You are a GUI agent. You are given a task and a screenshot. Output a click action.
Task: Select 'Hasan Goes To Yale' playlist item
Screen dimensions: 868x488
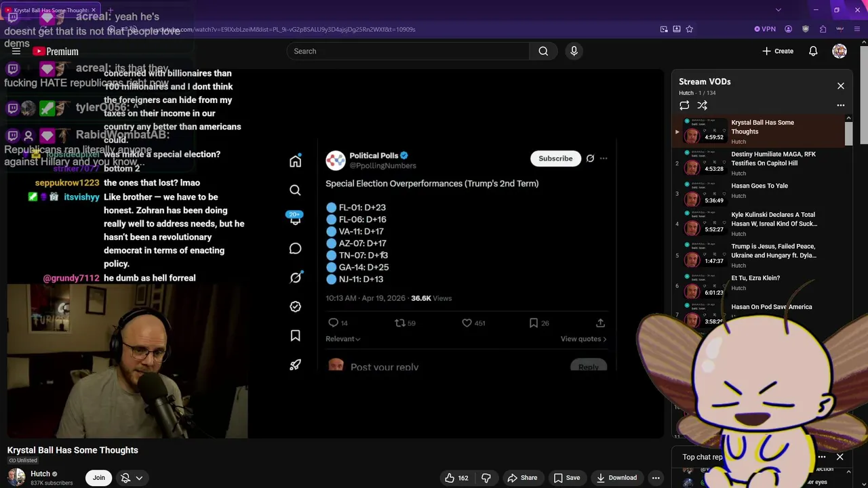(x=758, y=195)
